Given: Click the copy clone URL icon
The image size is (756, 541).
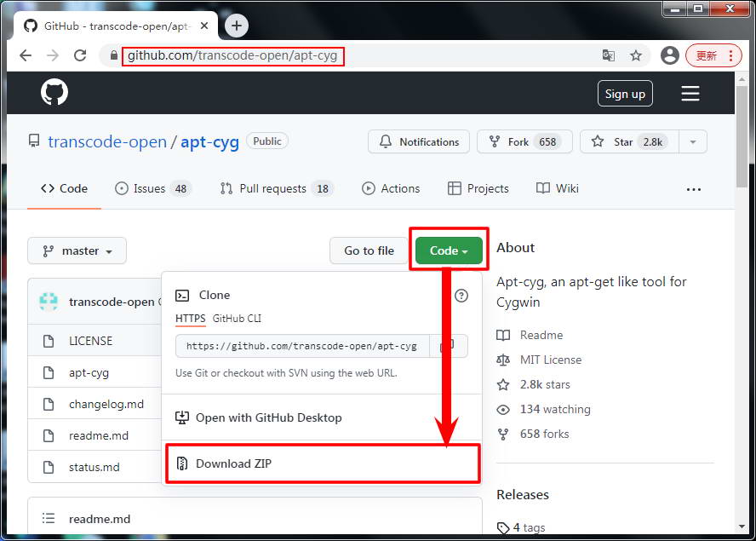Looking at the screenshot, I should (447, 346).
